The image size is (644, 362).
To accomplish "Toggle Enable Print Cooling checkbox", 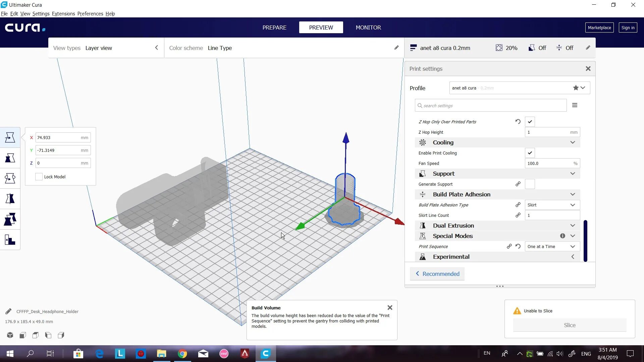I will tap(530, 153).
